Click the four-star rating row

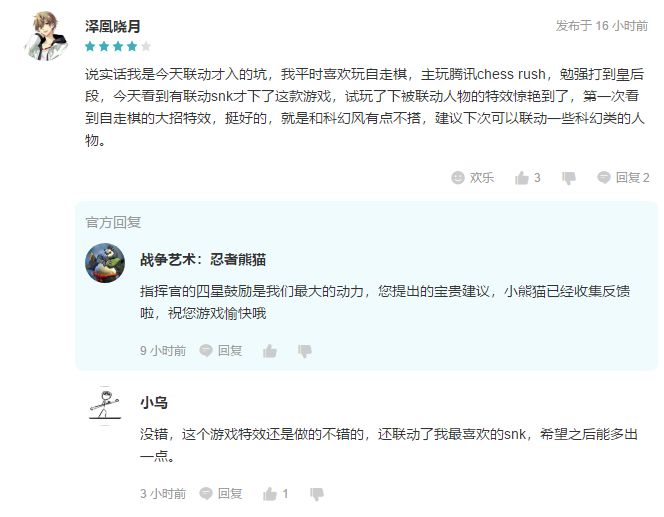pos(118,46)
